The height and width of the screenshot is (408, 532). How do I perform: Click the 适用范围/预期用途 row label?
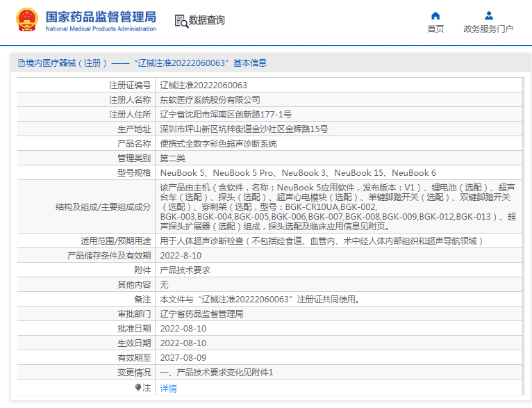tap(116, 241)
